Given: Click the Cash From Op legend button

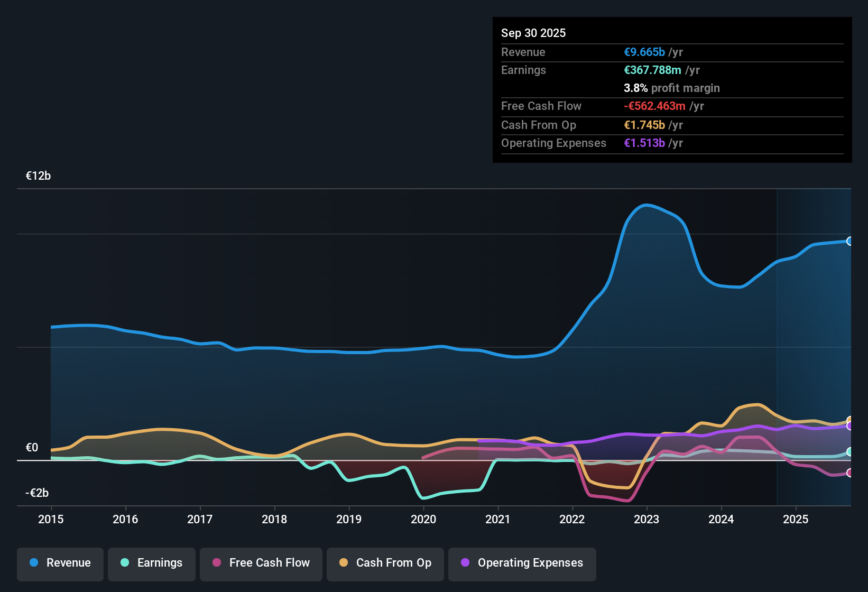Looking at the screenshot, I should tap(385, 563).
